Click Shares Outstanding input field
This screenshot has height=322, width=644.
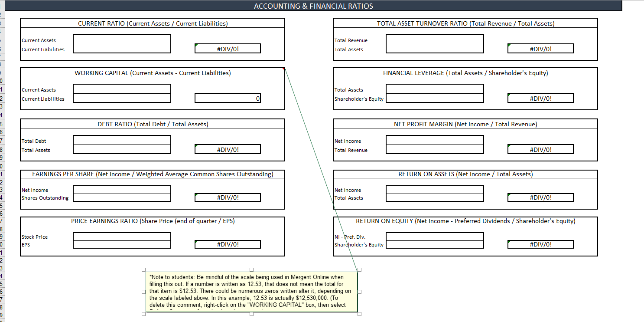tap(122, 197)
